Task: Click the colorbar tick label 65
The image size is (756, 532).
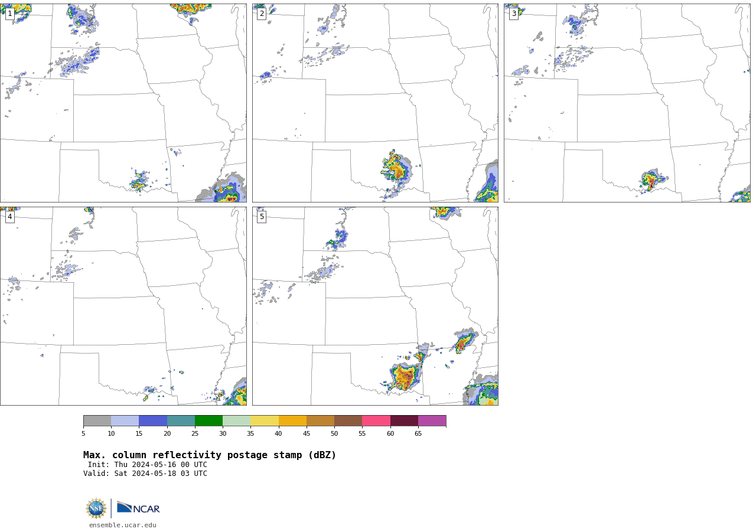Action: pyautogui.click(x=418, y=434)
